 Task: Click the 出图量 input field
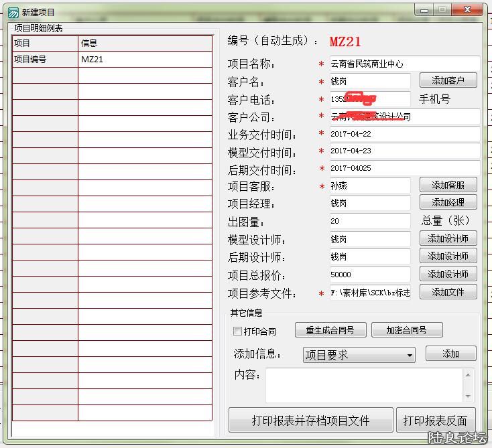369,221
